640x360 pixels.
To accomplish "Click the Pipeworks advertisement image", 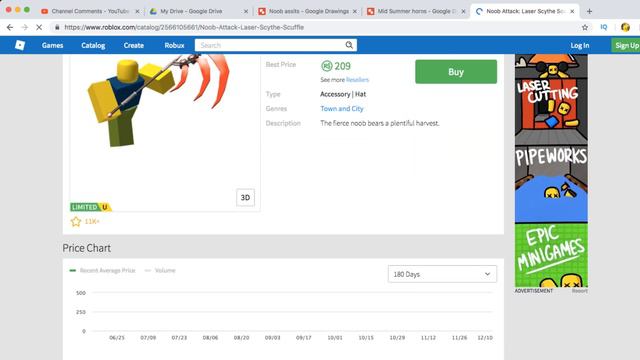I will point(551,184).
